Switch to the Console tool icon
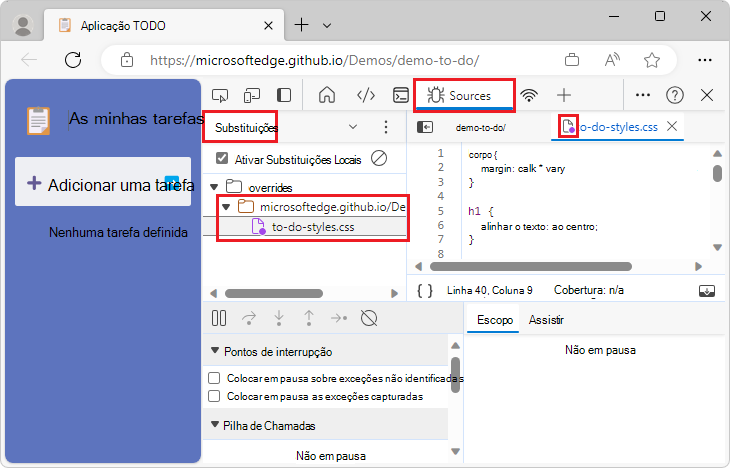This screenshot has width=730, height=468. click(401, 95)
